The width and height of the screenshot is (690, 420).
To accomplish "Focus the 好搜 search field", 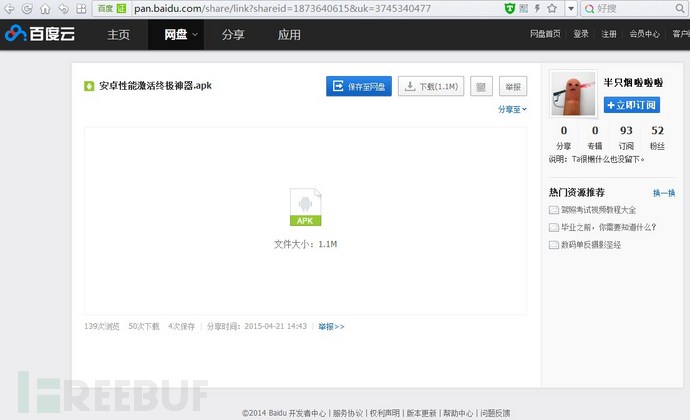I will pos(633,8).
